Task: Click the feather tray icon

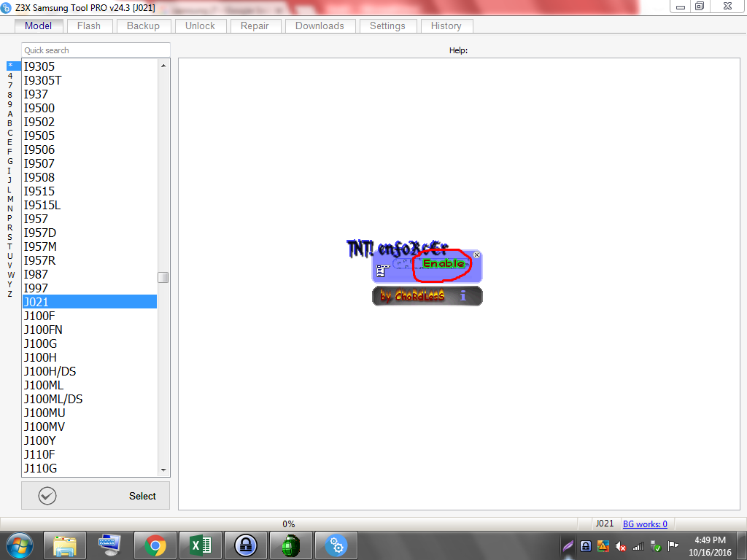Action: [x=568, y=545]
